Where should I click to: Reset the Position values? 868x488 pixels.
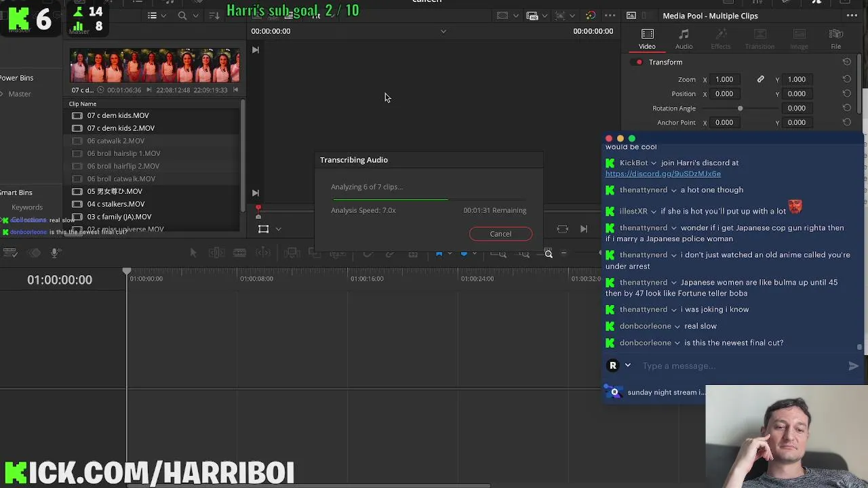847,94
